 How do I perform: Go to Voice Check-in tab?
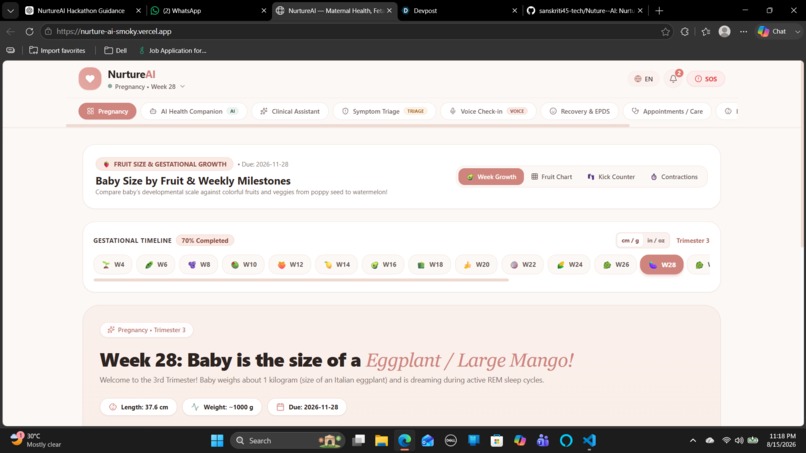pos(488,111)
